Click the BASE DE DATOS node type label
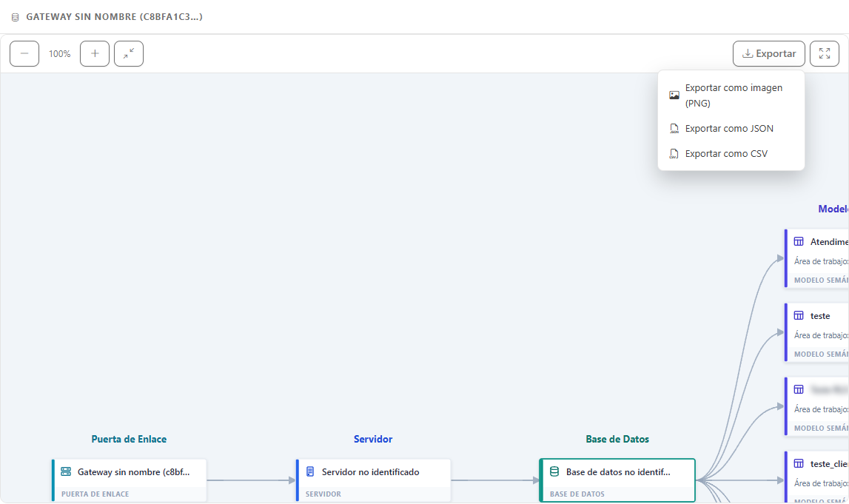The width and height of the screenshot is (849, 504). [577, 494]
